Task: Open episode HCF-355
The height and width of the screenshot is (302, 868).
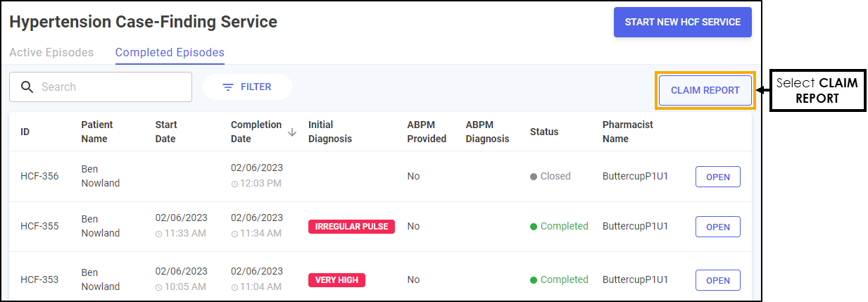Action: [718, 227]
